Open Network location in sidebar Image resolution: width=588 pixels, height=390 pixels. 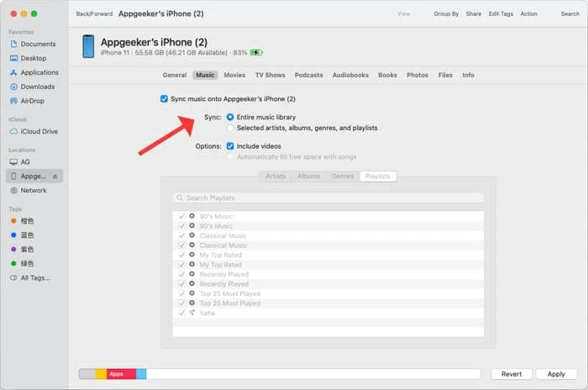pos(33,191)
